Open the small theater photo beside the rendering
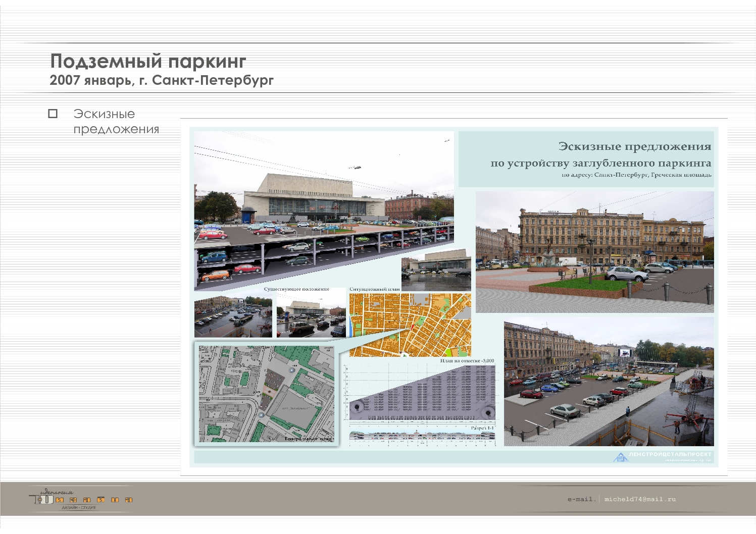756x534 pixels. coord(436,270)
